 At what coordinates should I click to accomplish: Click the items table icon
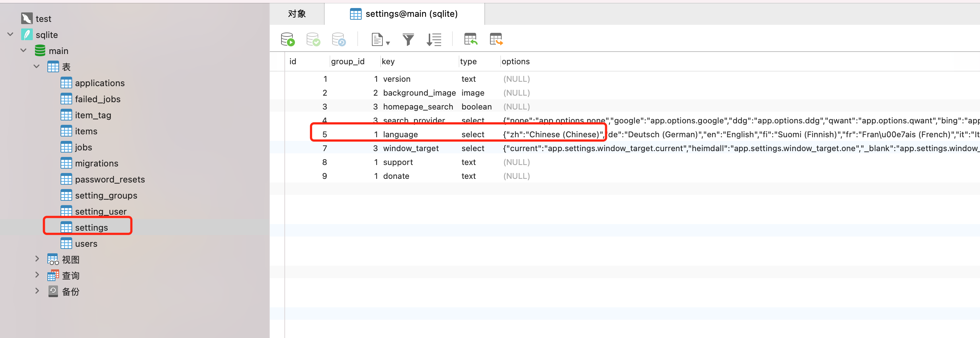66,131
